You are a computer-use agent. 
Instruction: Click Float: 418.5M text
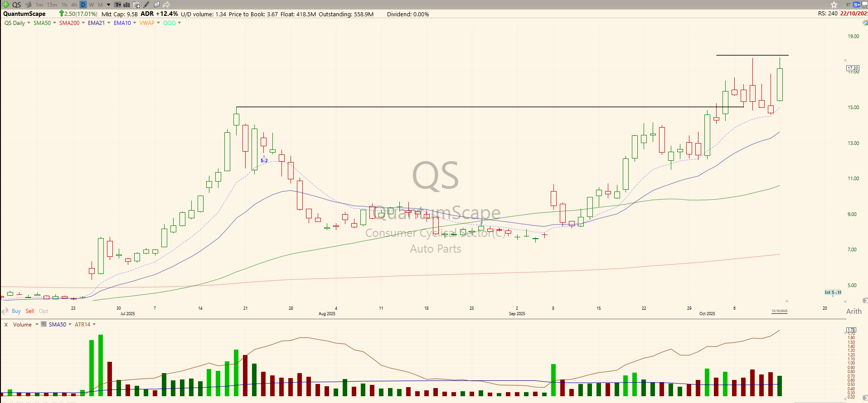point(298,14)
